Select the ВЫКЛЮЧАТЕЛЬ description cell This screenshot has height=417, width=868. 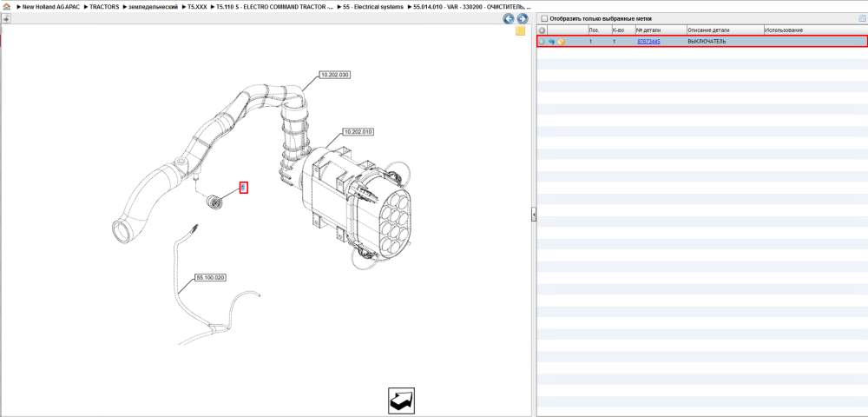pyautogui.click(x=725, y=42)
